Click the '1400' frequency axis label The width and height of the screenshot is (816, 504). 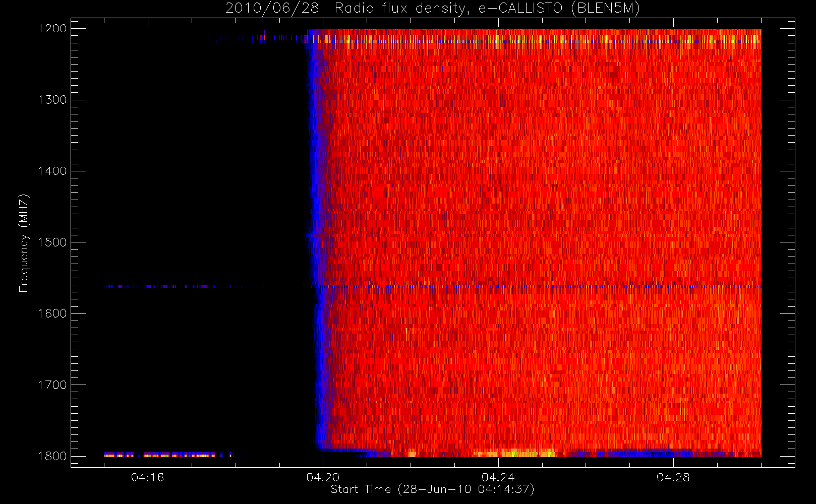point(52,171)
